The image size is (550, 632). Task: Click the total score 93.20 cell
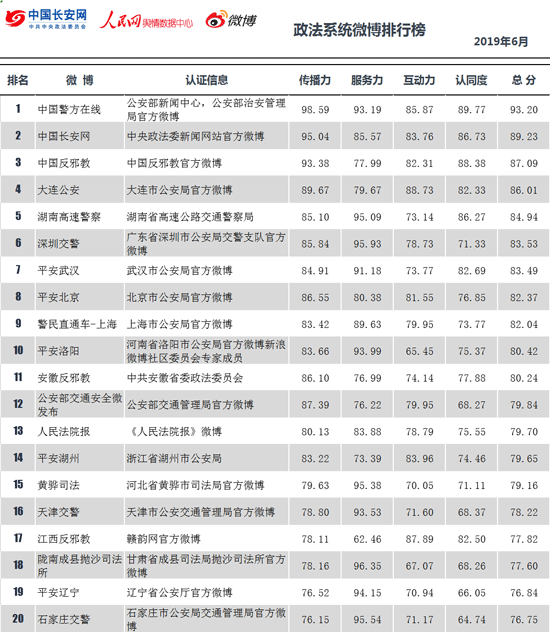tap(523, 110)
